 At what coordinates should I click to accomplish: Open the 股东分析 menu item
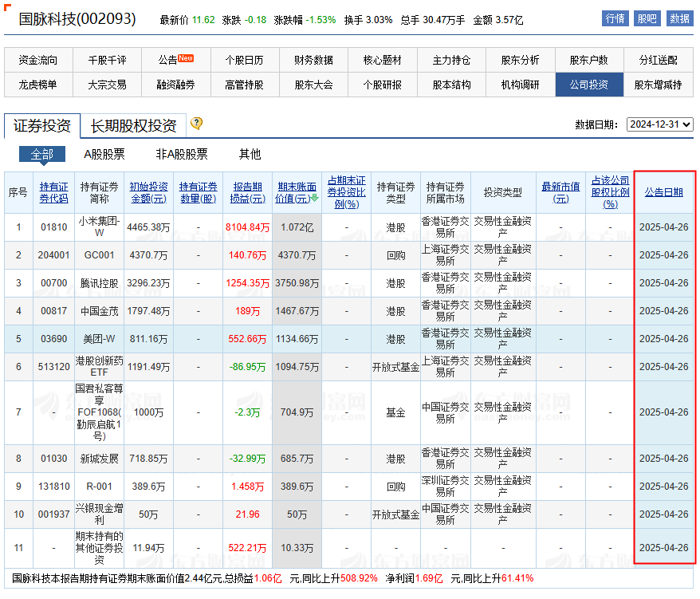coord(520,61)
